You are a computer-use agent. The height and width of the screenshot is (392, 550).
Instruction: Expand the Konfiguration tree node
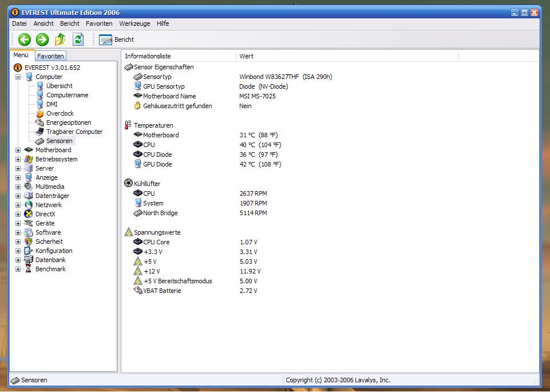coord(18,251)
